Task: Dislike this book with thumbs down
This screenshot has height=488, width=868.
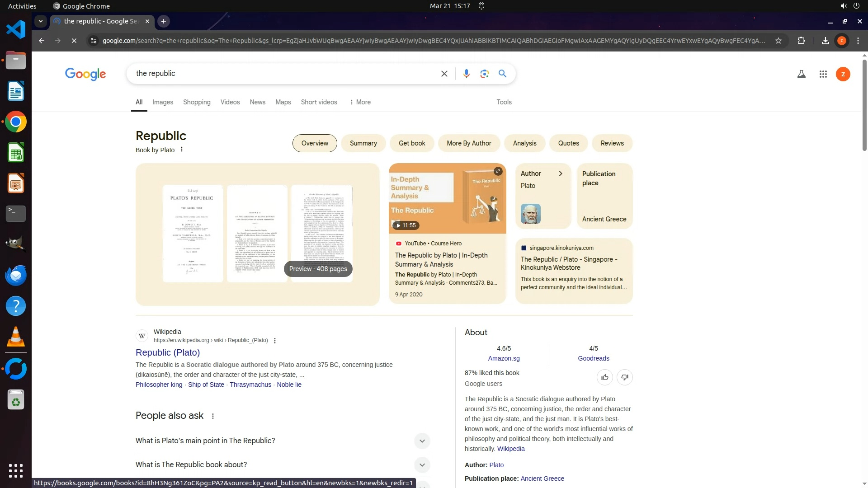Action: (624, 377)
